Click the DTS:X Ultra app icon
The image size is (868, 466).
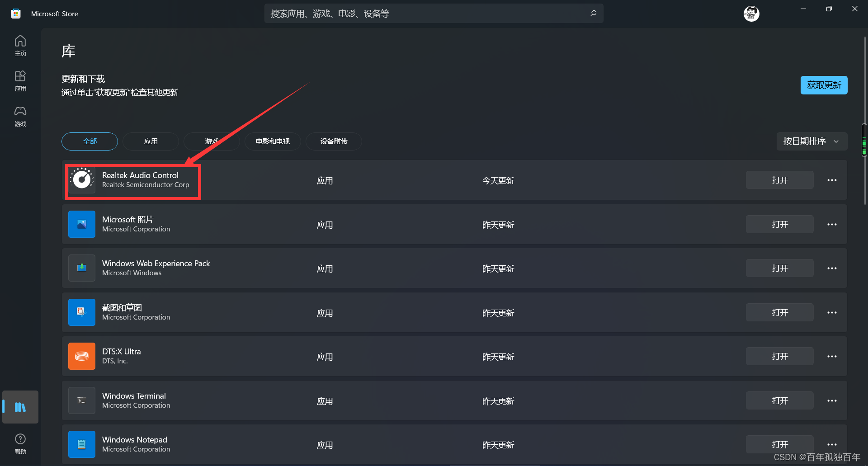point(82,356)
